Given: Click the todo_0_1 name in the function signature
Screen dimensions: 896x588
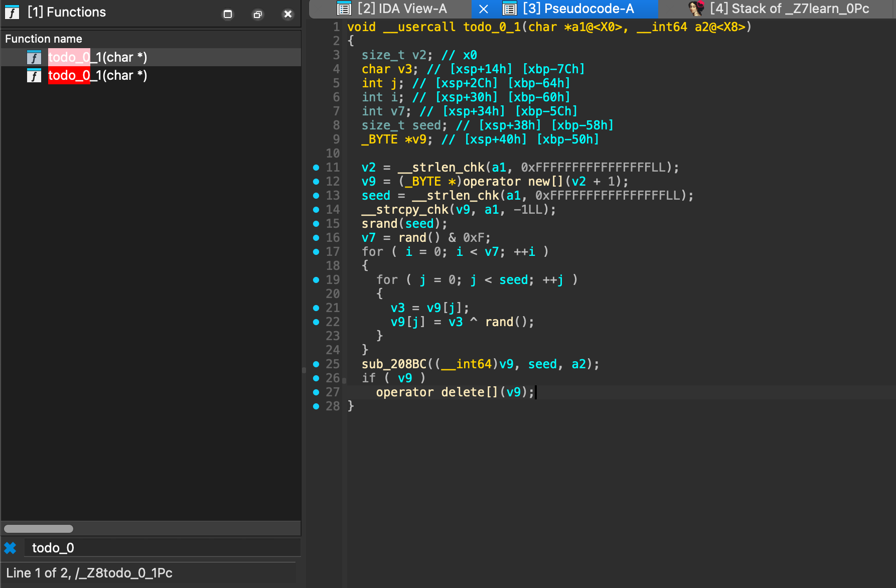Looking at the screenshot, I should tap(492, 27).
